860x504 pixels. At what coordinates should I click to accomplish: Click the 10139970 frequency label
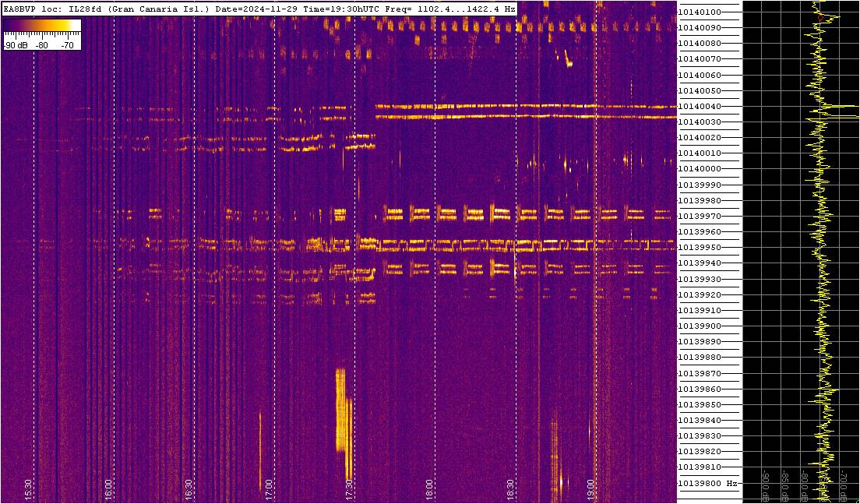coord(700,216)
